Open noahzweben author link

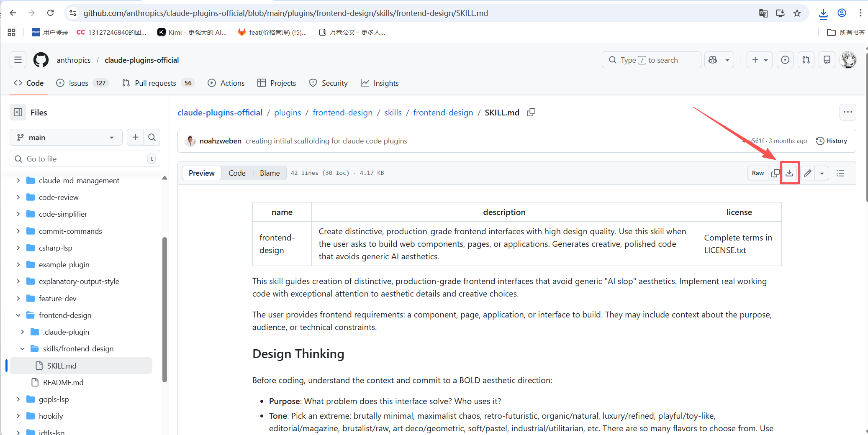221,141
